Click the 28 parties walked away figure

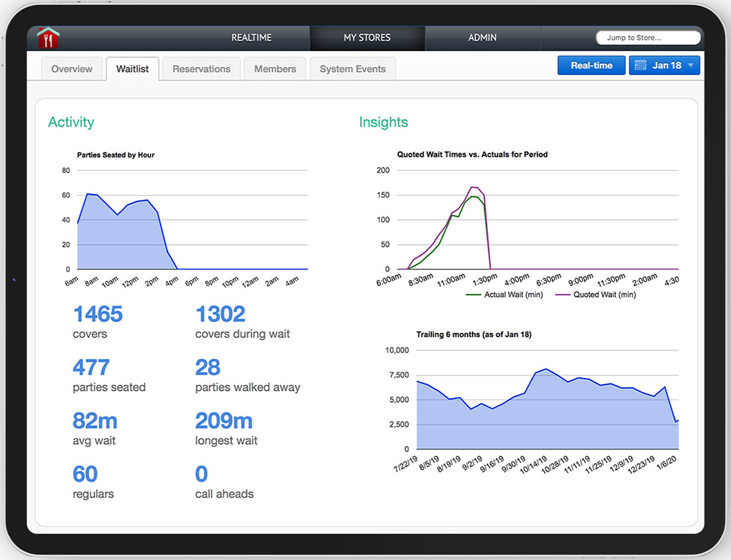(x=247, y=375)
